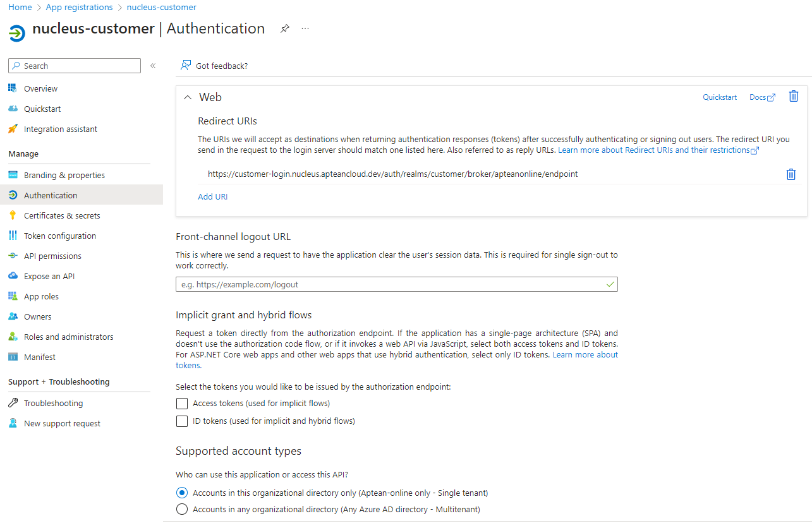Click the Troubleshooting wrench icon

(13, 403)
